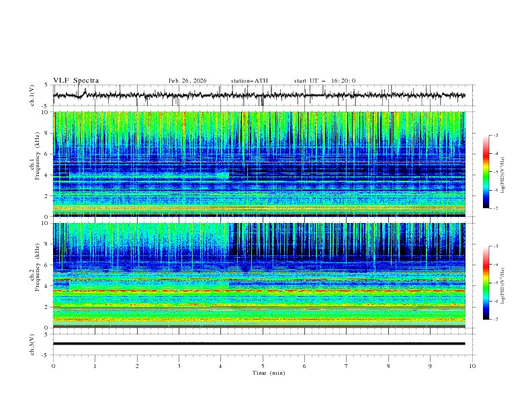Click the "ch.1(V)" waveform axis label
Viewport: 532px width, 411px height.
[x=32, y=95]
